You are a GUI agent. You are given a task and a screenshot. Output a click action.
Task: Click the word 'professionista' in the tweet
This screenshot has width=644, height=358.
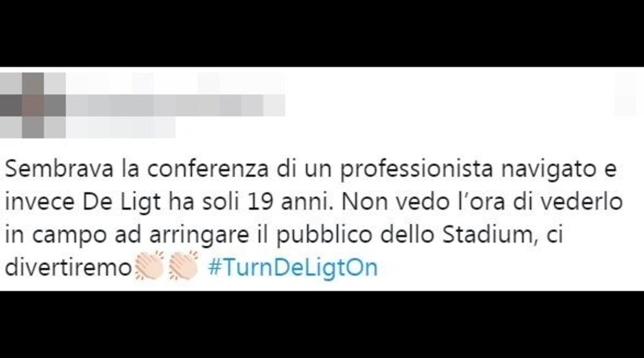[x=416, y=169]
